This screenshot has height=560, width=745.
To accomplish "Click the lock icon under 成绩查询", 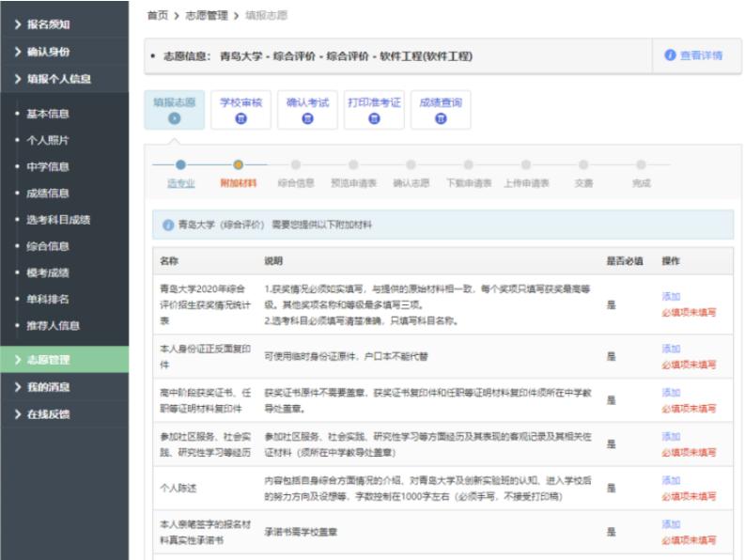I will click(441, 118).
